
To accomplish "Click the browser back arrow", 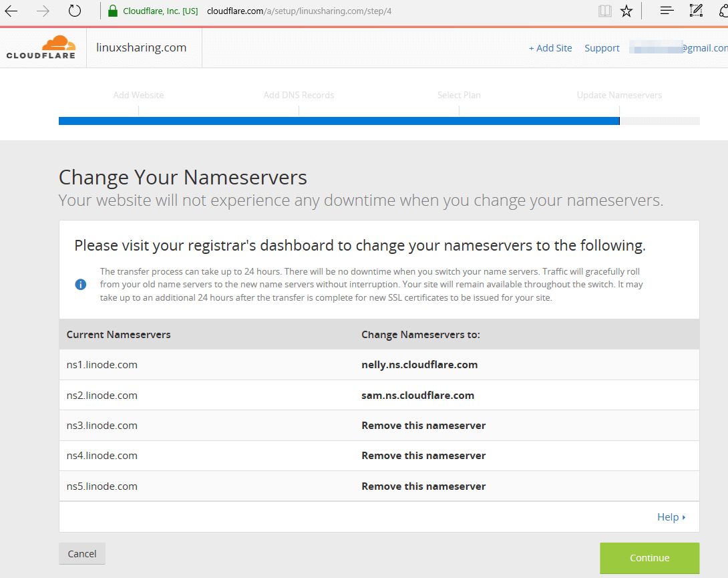I will [x=11, y=11].
